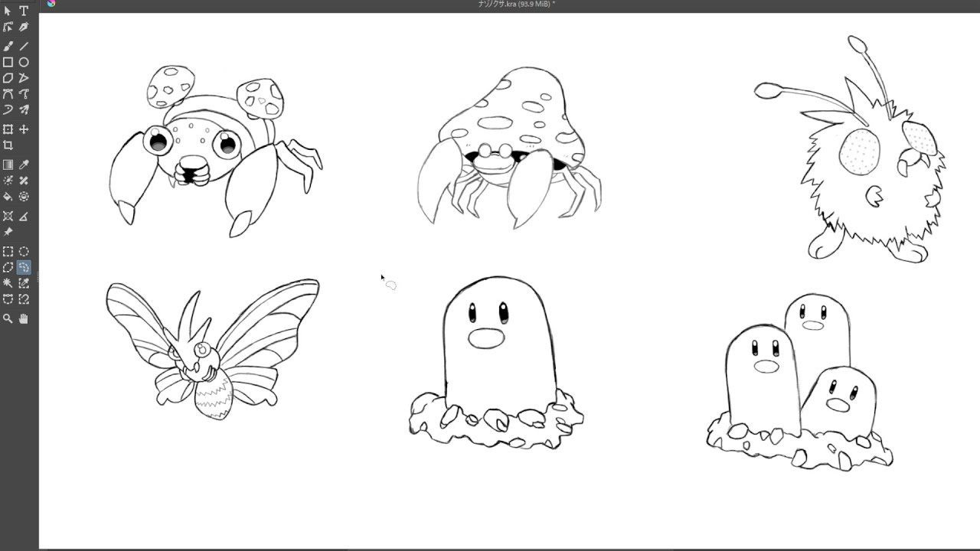Screen dimensions: 980x551
Task: Click the Venonat fuzzy drawing on canvas
Action: pyautogui.click(x=851, y=148)
